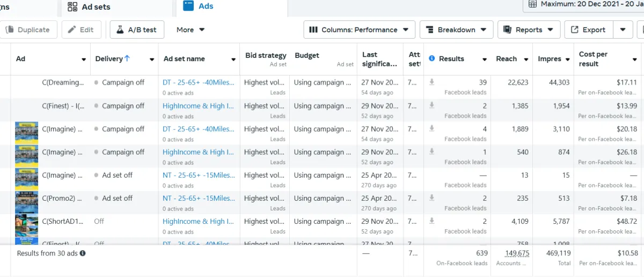Open NT - 25-65+ -15Miles link in Promo2 row

click(199, 198)
